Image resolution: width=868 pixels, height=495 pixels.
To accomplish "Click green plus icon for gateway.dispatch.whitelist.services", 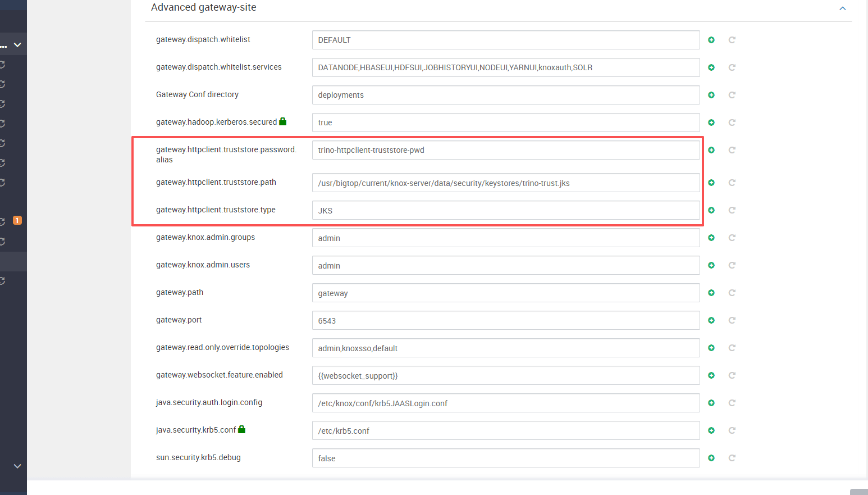I will coord(711,67).
